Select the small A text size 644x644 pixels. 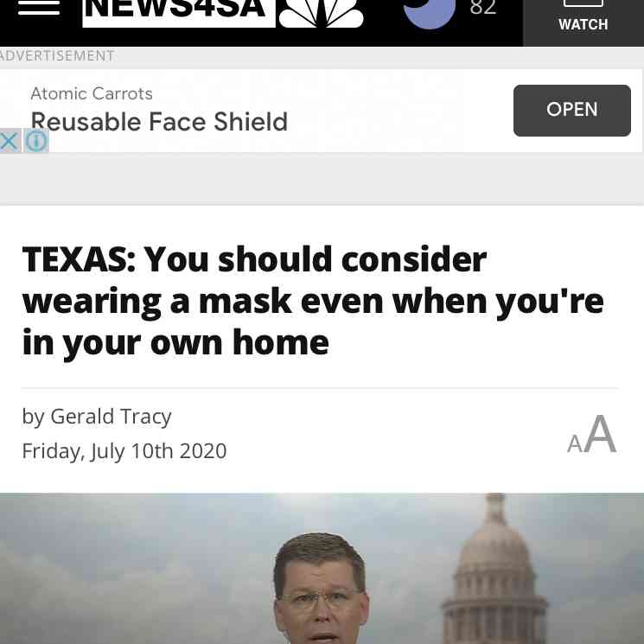coord(574,443)
